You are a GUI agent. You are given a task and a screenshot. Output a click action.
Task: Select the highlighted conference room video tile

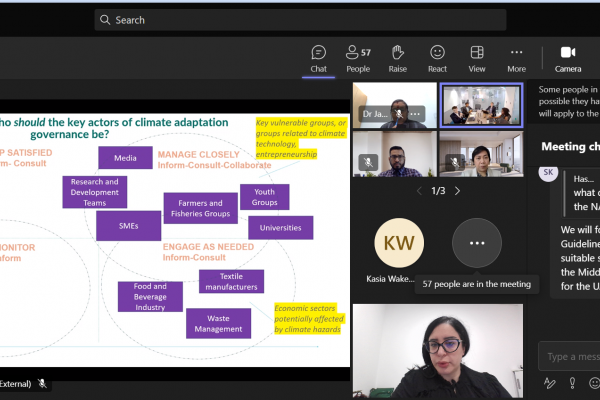click(481, 104)
